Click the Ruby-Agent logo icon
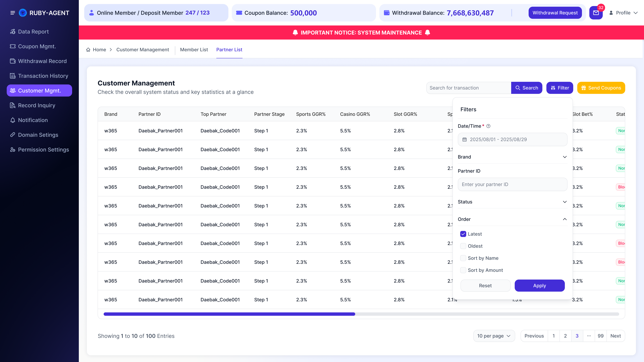This screenshot has width=644, height=362. pos(23,13)
